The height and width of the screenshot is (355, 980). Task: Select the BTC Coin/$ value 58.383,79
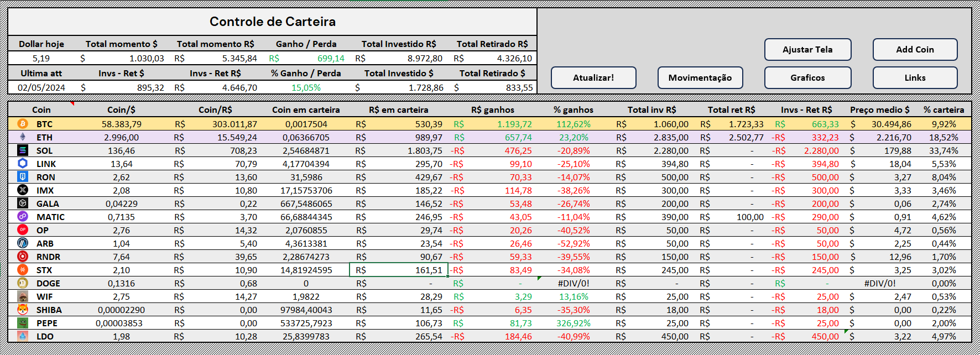(122, 124)
